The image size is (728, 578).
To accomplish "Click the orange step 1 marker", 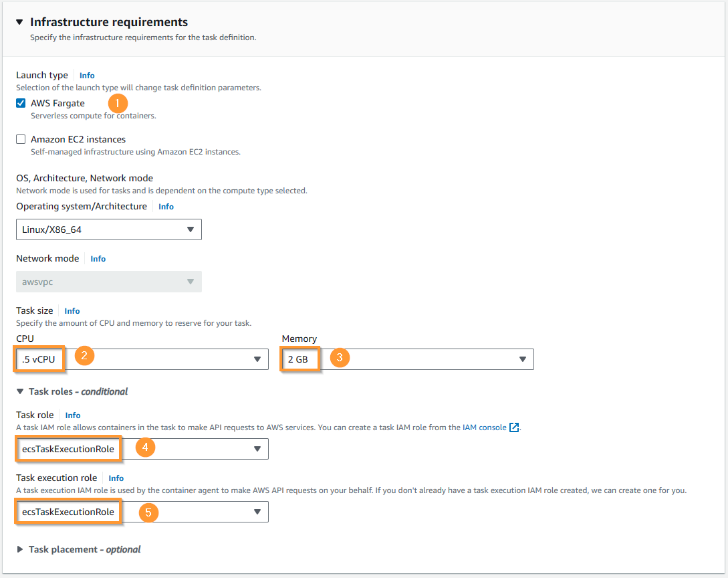I will coord(118,102).
